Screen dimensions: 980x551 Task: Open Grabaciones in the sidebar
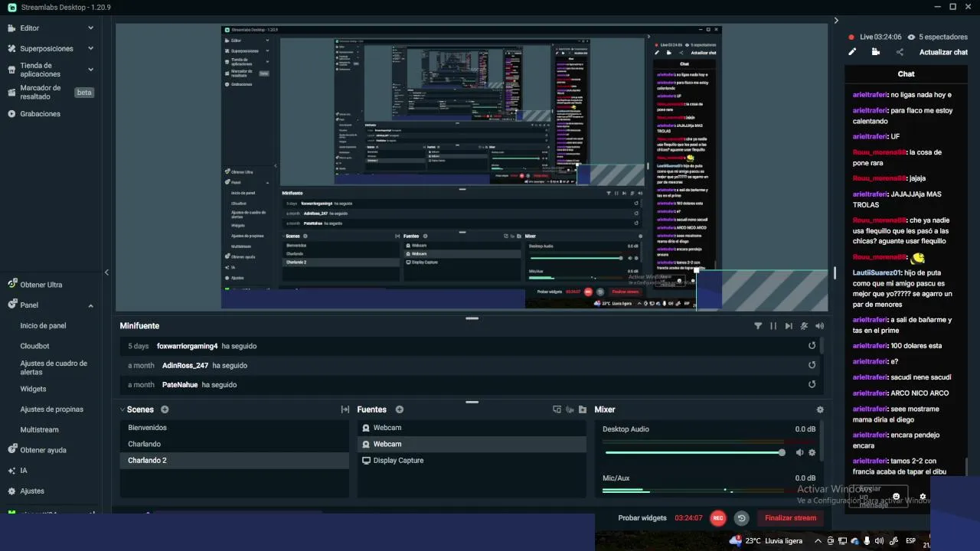click(40, 114)
